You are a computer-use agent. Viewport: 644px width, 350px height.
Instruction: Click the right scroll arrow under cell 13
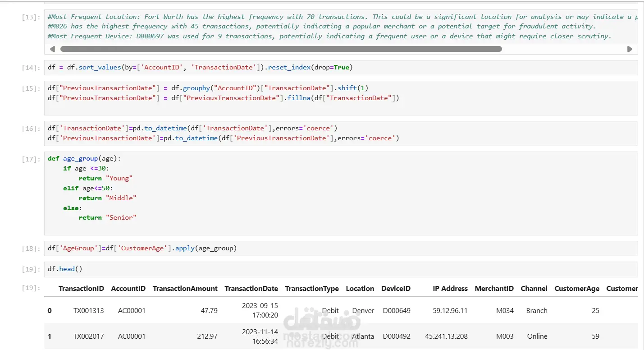coord(630,49)
